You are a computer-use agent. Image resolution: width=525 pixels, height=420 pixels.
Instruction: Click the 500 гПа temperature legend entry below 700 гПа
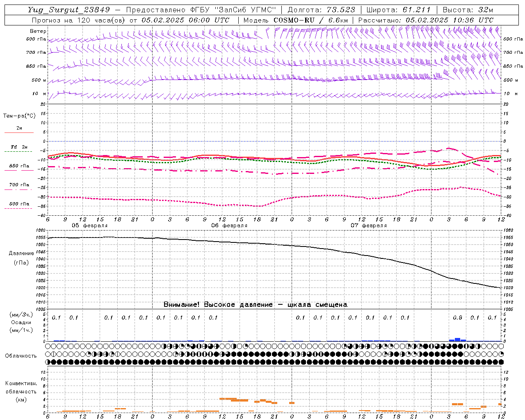pyautogui.click(x=19, y=203)
